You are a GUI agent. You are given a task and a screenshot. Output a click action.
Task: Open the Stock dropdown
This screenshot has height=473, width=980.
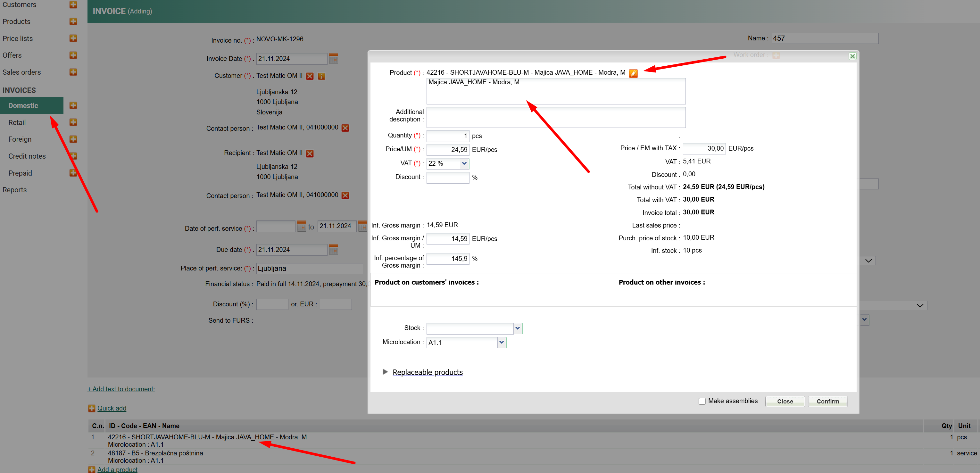(x=517, y=328)
